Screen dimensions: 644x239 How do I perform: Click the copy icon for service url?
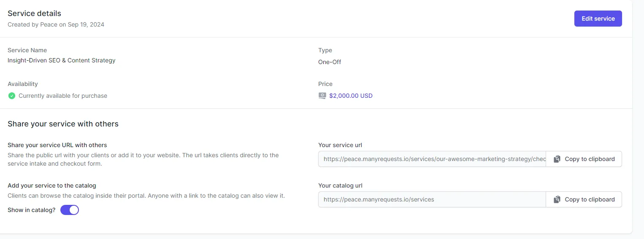pos(557,159)
